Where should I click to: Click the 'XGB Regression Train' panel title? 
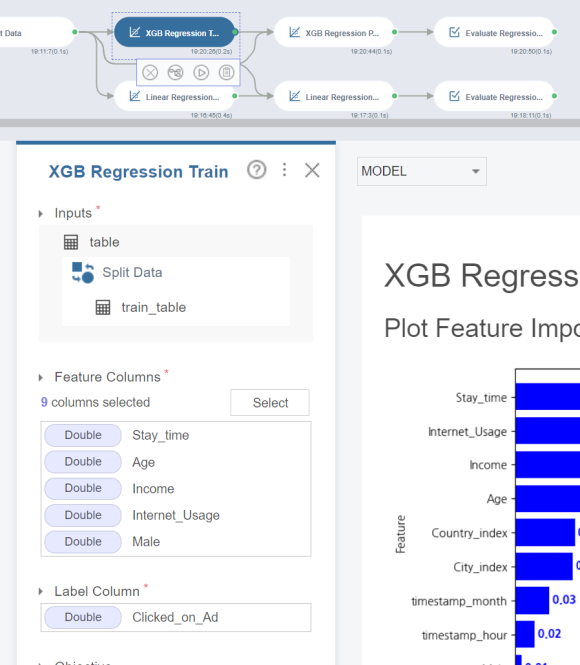(139, 172)
